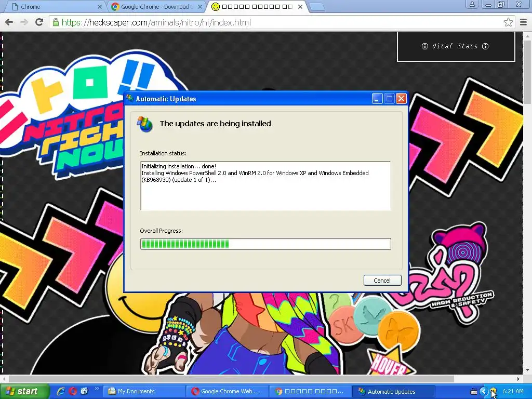532x399 pixels.
Task: Click the 'Installation status:' label
Action: point(163,153)
